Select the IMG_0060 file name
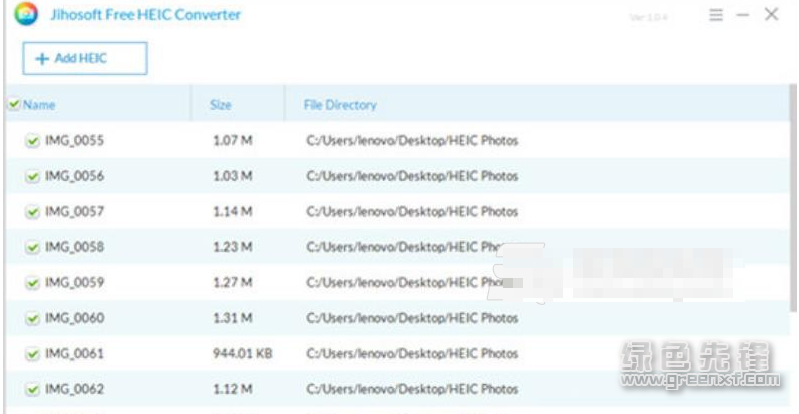This screenshot has height=414, width=799. (x=74, y=318)
